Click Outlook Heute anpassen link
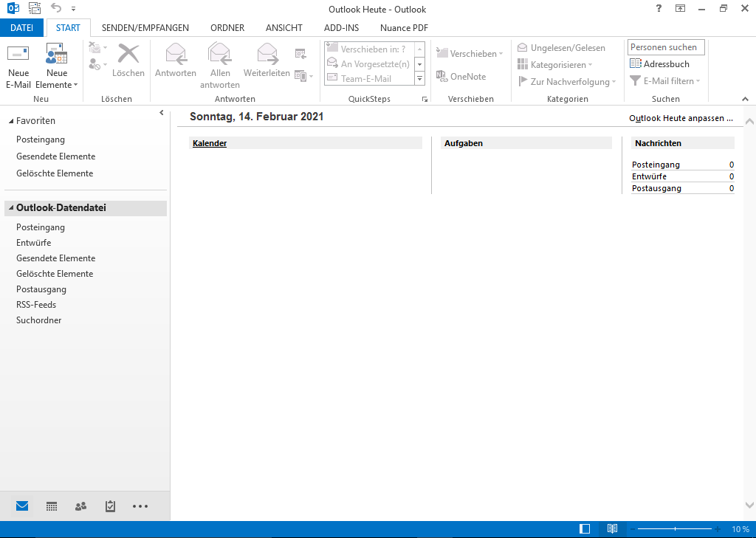This screenshot has height=538, width=756. coord(681,118)
